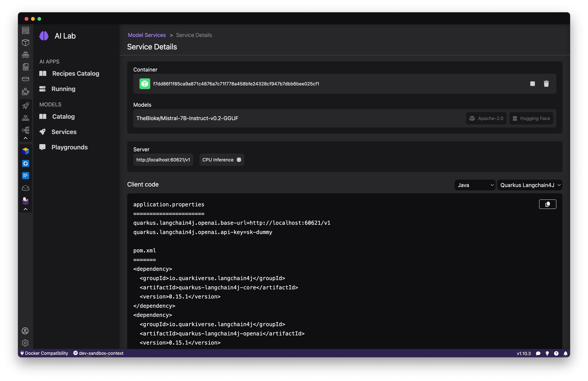The height and width of the screenshot is (381, 588).
Task: Open the Services menu item
Action: 64,132
